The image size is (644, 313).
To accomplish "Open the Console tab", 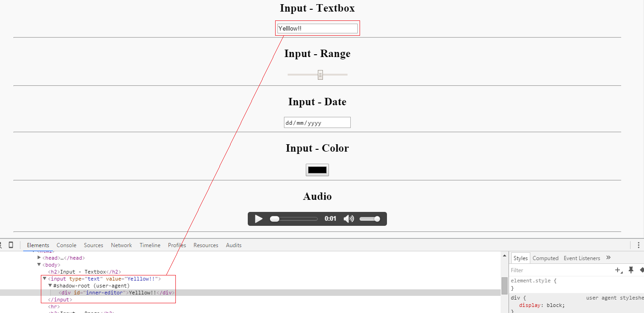I will tap(66, 245).
